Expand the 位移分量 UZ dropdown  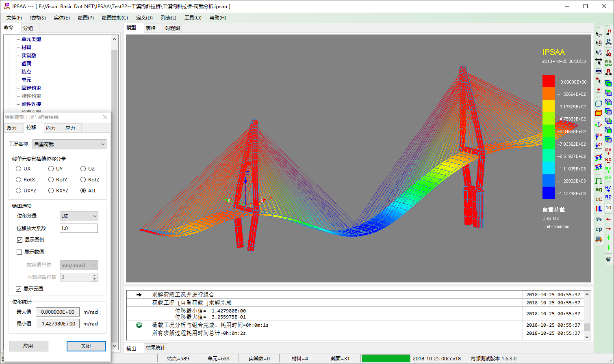tap(79, 216)
